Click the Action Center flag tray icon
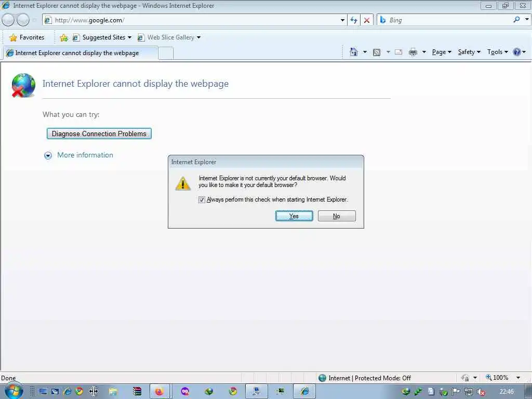Viewport: 532px width, 399px height. pyautogui.click(x=456, y=392)
